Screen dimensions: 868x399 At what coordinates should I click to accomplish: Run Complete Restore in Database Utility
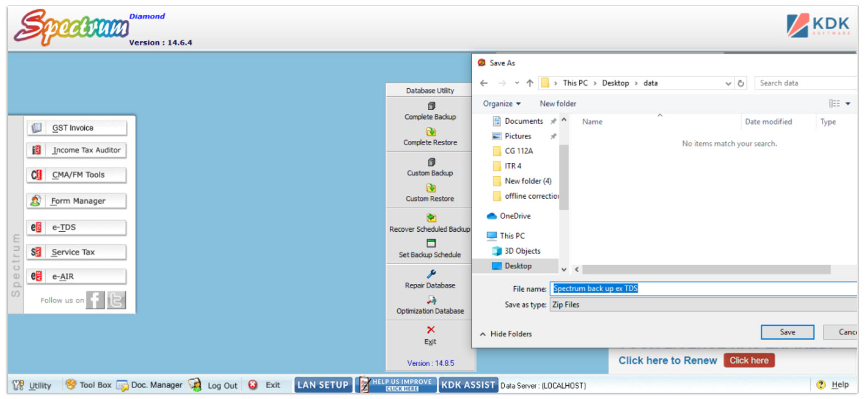430,137
